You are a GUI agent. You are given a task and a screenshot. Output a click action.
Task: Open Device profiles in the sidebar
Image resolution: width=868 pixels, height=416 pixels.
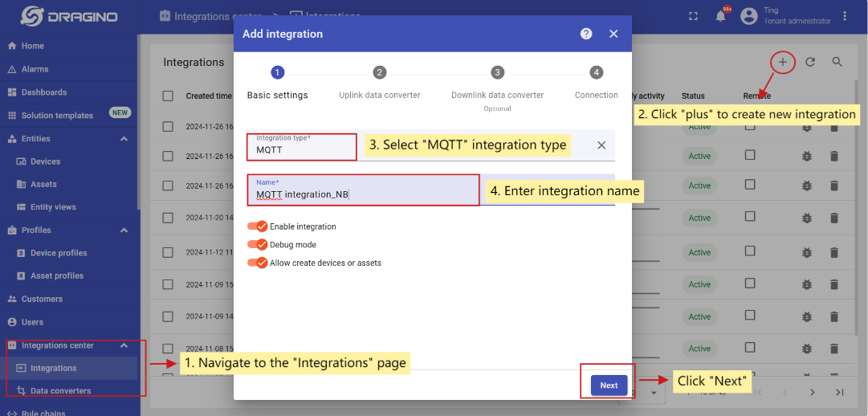69,253
